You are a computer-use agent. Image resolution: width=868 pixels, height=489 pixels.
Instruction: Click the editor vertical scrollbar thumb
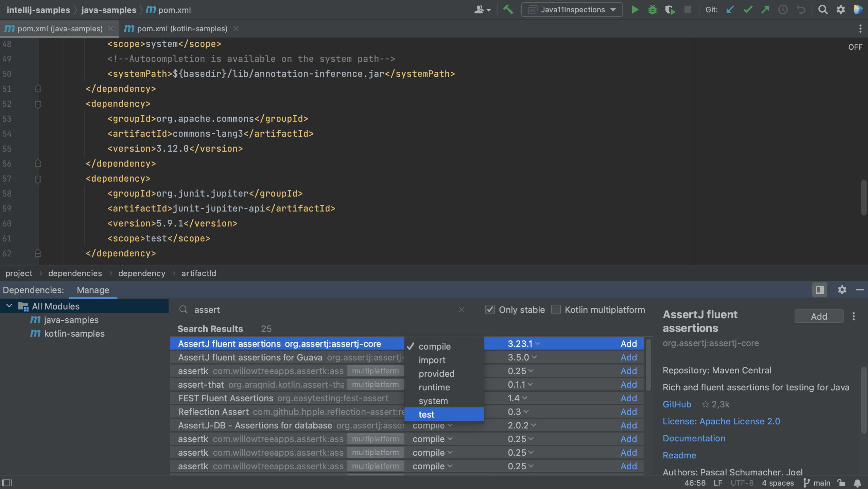[x=864, y=197]
